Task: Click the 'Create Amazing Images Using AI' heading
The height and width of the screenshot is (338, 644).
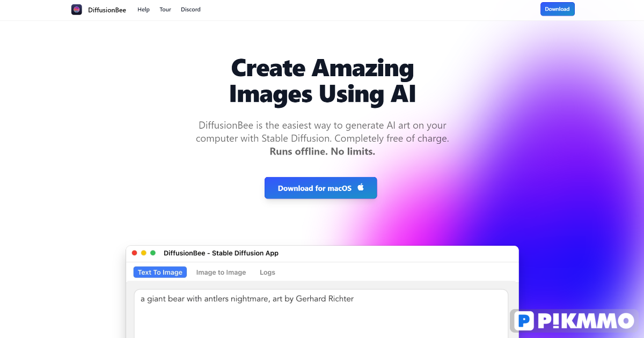Action: (x=323, y=81)
